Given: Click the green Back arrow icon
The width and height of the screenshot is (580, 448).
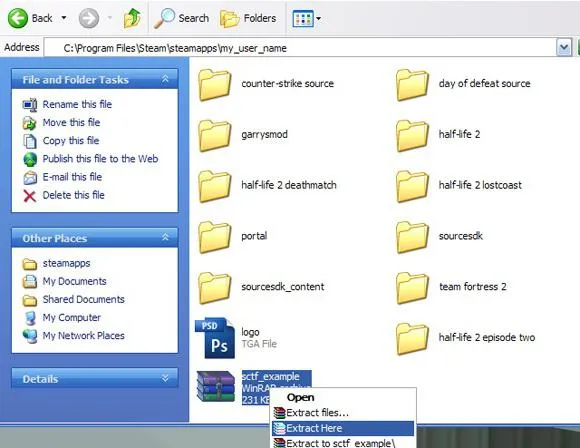Looking at the screenshot, I should (x=18, y=18).
